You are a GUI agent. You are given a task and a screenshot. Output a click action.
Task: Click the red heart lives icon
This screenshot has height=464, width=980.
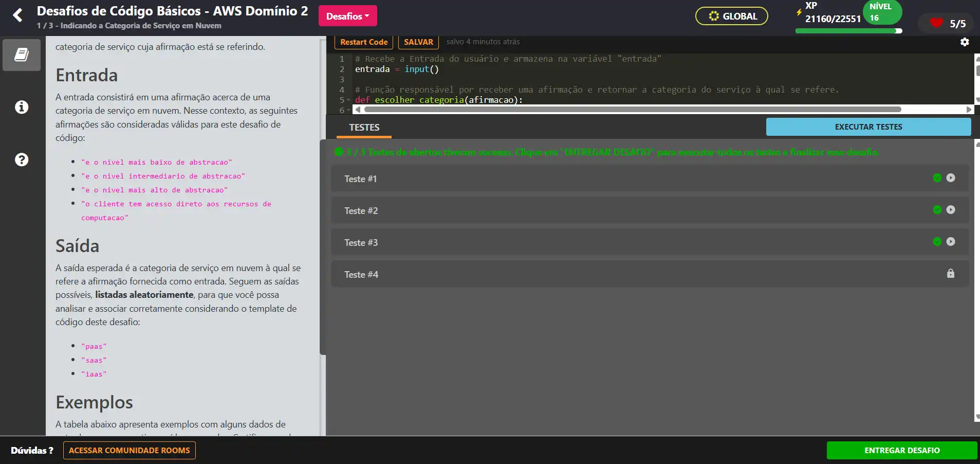pos(936,23)
